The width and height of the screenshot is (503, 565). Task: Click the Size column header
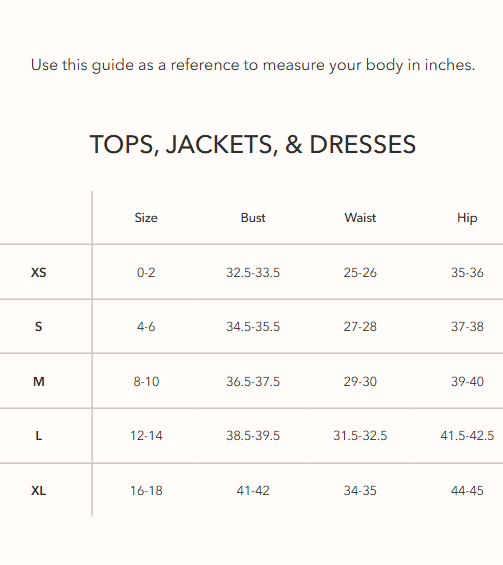146,218
